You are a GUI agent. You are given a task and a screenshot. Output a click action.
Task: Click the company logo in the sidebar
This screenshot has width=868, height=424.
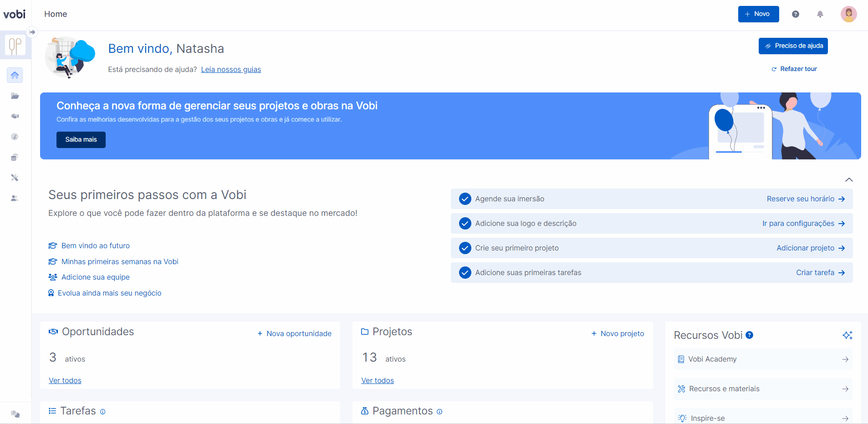pyautogui.click(x=15, y=46)
